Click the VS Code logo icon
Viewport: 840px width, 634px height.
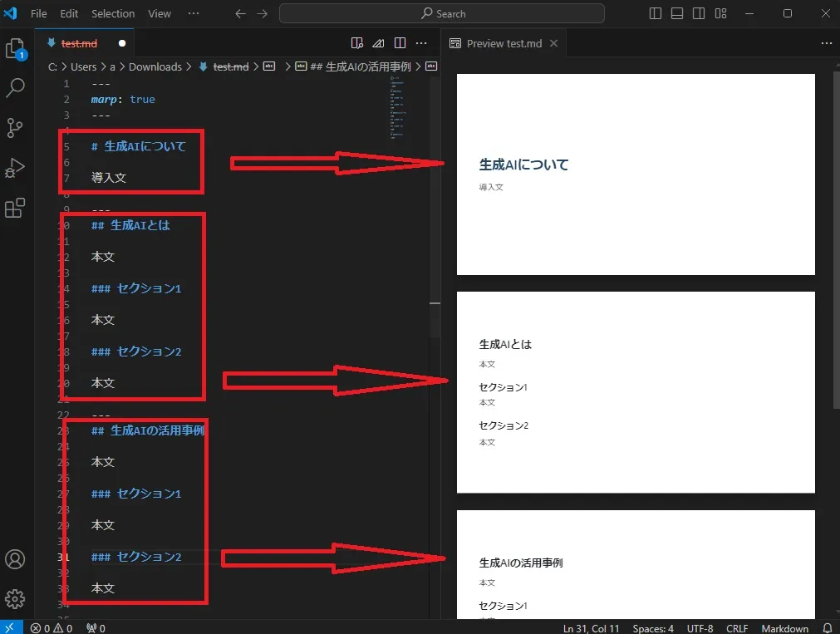(x=10, y=12)
